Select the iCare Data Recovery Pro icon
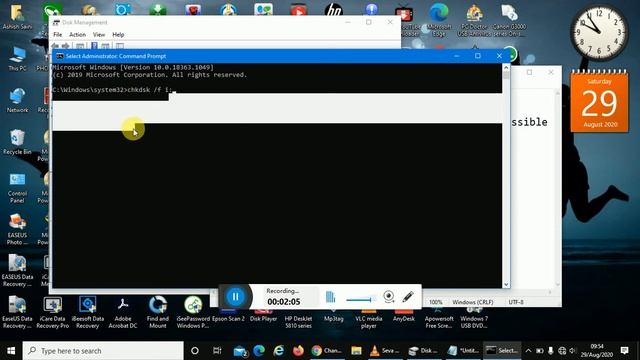640x360 pixels. click(52, 313)
